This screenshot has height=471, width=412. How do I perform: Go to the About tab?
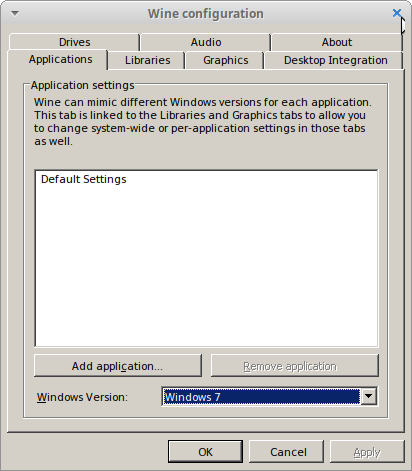click(337, 42)
